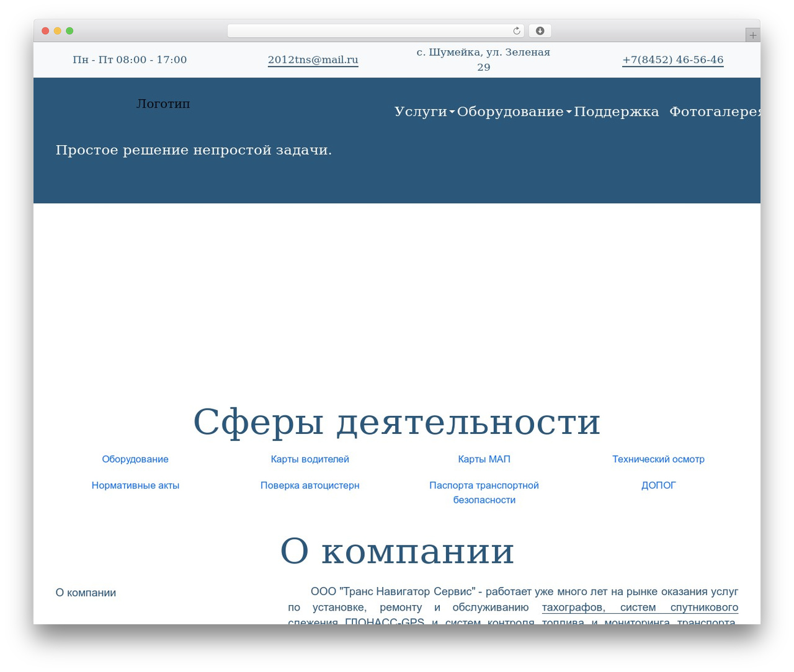Viewport: 794px width, 672px height.
Task: Close the window with the red button
Action: point(45,31)
